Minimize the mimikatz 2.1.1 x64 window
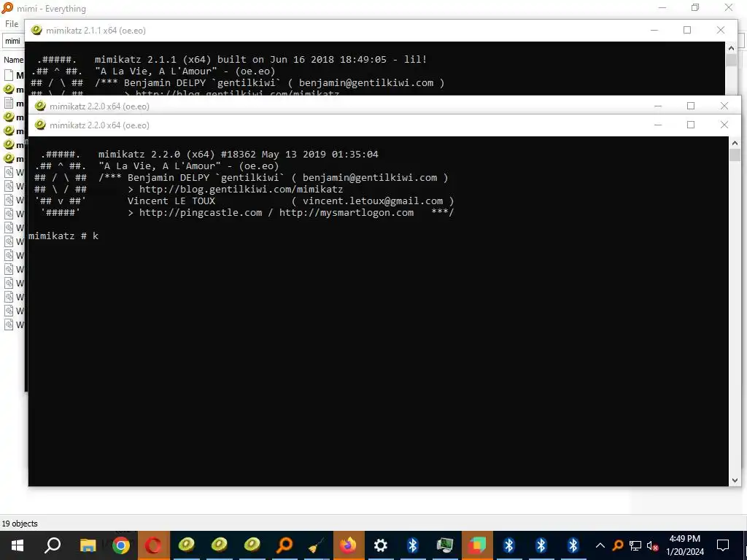This screenshot has height=560, width=747. click(x=654, y=30)
